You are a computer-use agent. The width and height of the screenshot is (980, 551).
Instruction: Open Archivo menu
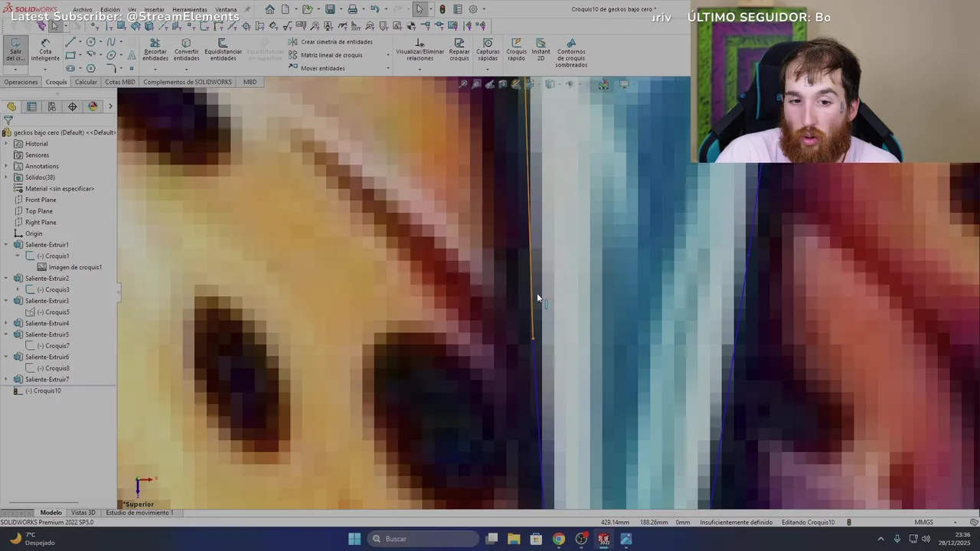coord(83,10)
